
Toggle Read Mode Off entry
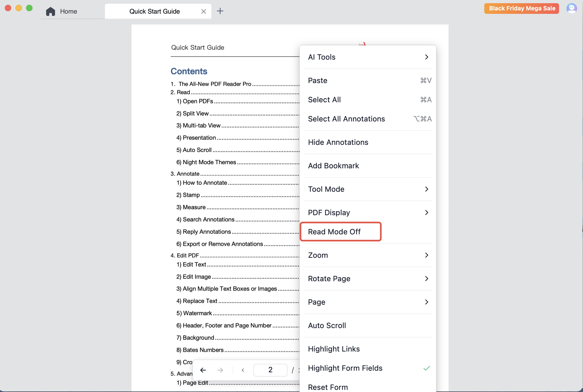pos(334,232)
